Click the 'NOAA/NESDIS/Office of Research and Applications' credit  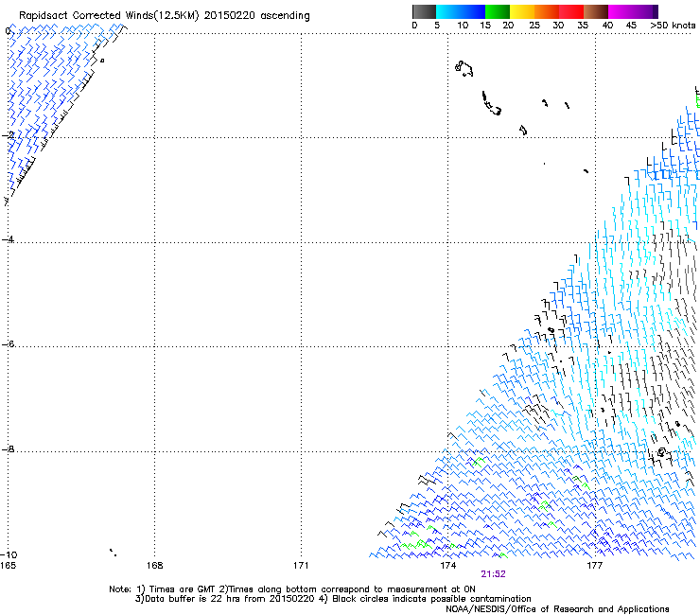pyautogui.click(x=557, y=609)
